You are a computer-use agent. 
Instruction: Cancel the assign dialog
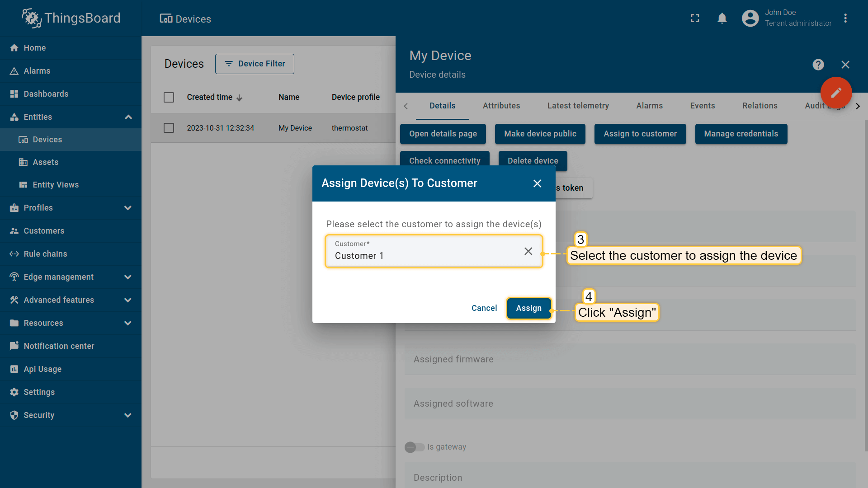coord(484,308)
